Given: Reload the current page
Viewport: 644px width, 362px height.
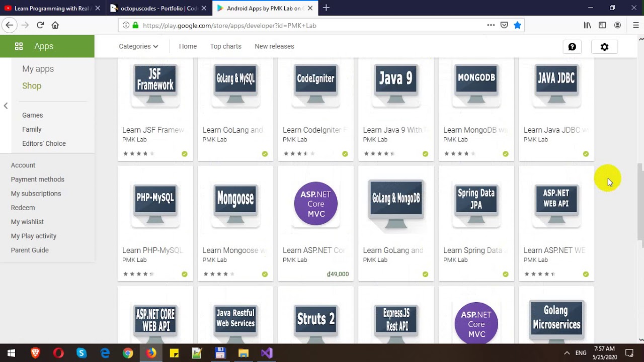Looking at the screenshot, I should click(40, 25).
